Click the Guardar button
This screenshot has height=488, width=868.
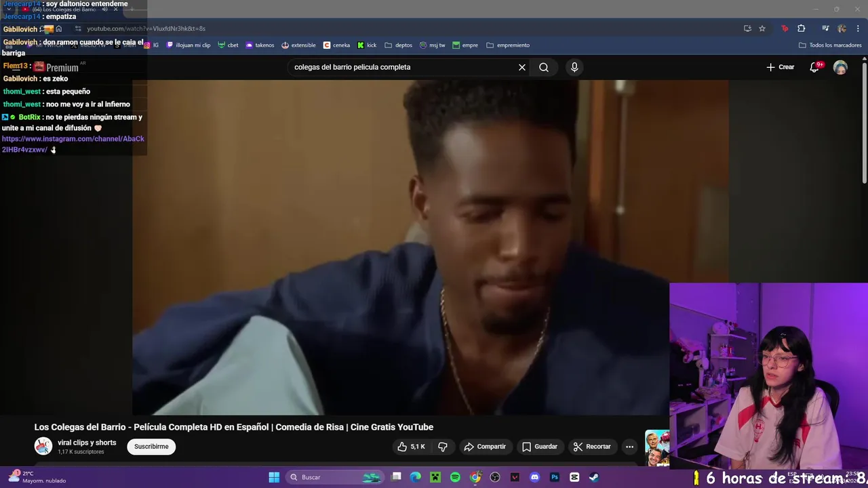pos(540,447)
